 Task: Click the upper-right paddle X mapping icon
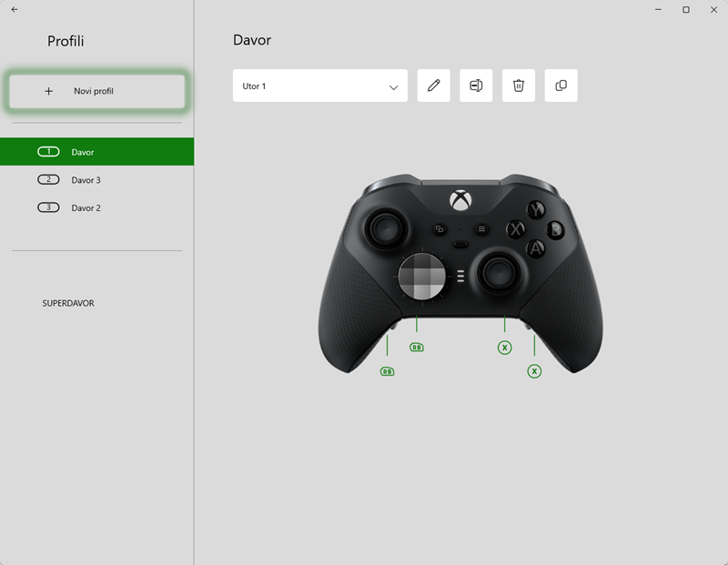click(x=505, y=348)
